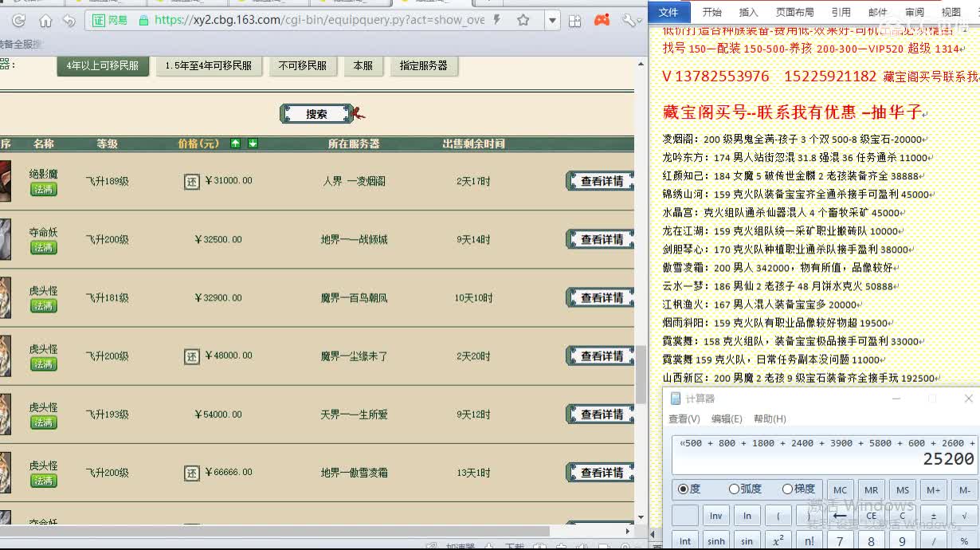This screenshot has height=550, width=980.
Task: Click calculator backspace arrow key
Action: (841, 516)
